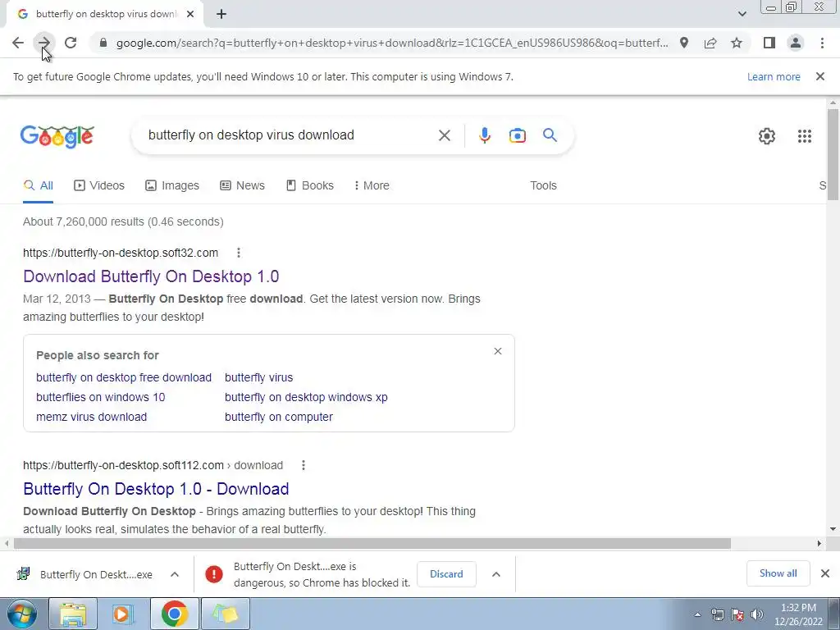This screenshot has width=840, height=630.
Task: Expand options chevron for the downloaded exe
Action: pyautogui.click(x=175, y=574)
